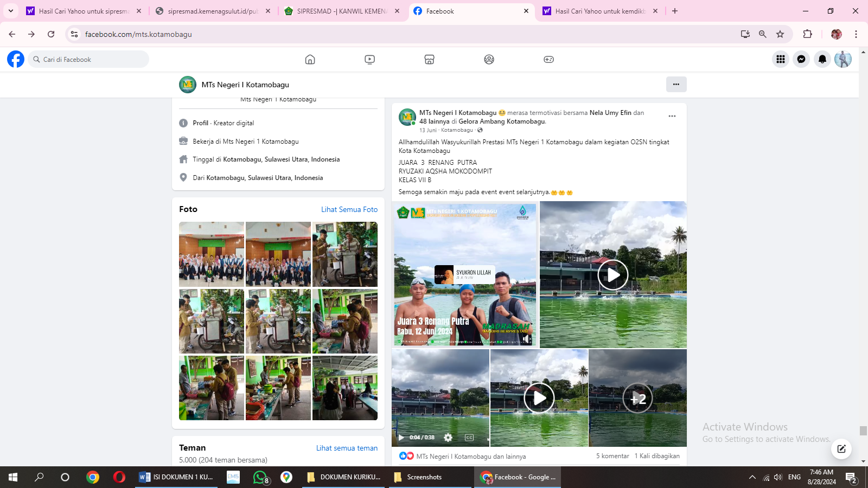The image size is (868, 488).
Task: Expand Chrome tab search dropdown arrow
Action: [11, 11]
